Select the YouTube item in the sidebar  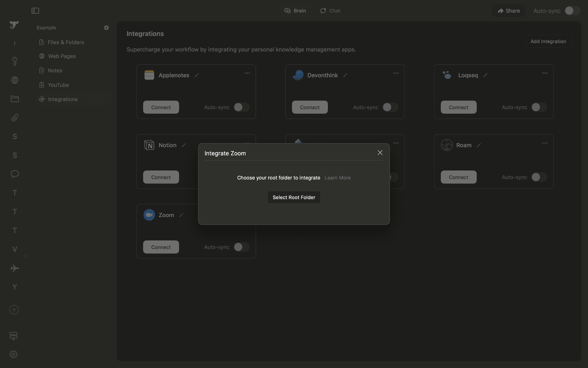pos(58,85)
